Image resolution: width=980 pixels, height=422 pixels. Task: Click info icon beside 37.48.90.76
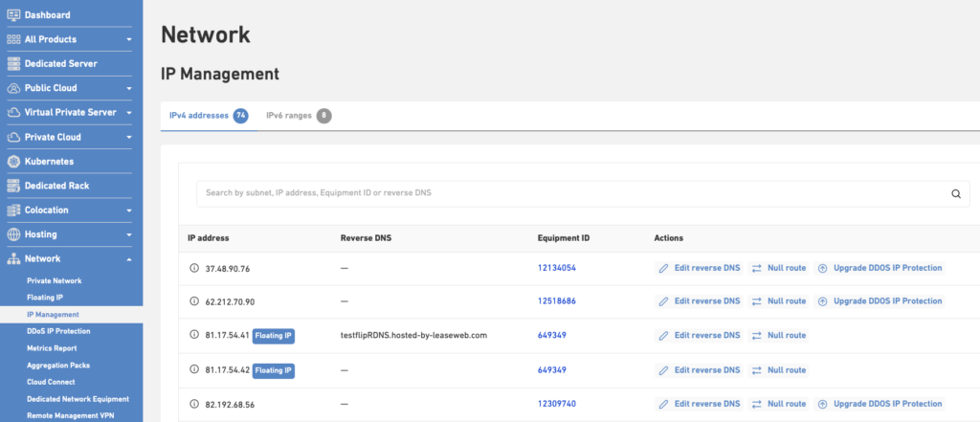tap(195, 269)
